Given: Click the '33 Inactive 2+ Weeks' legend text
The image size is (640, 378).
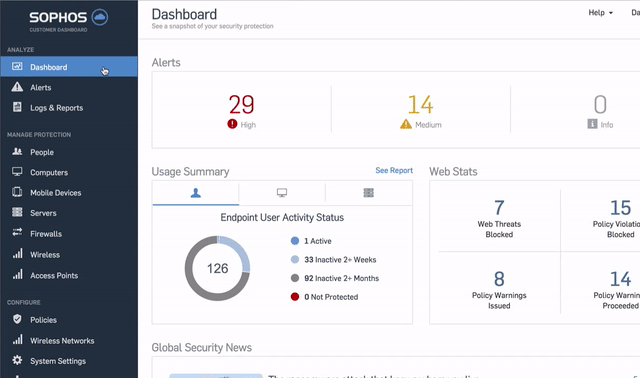Looking at the screenshot, I should pos(340,260).
